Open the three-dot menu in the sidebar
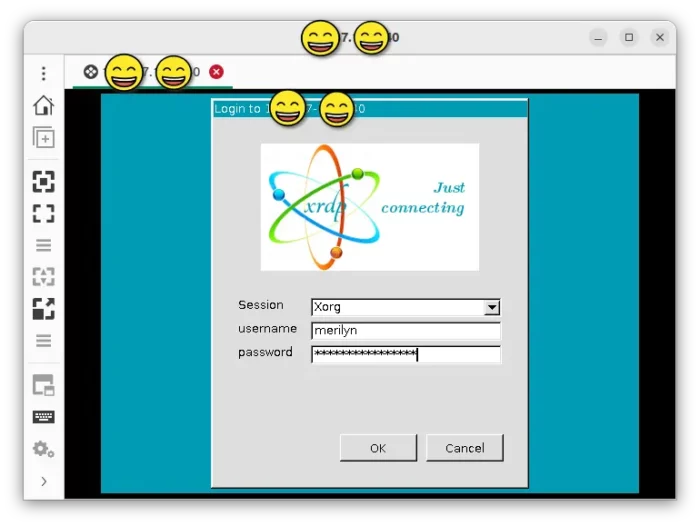This screenshot has height=526, width=700. [x=44, y=73]
